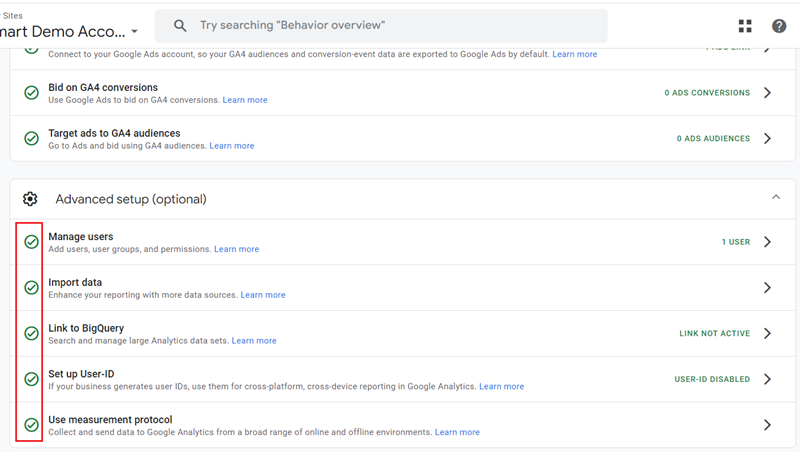
Task: Click the Bid on GA4 conversions checkmark
Action: point(32,93)
